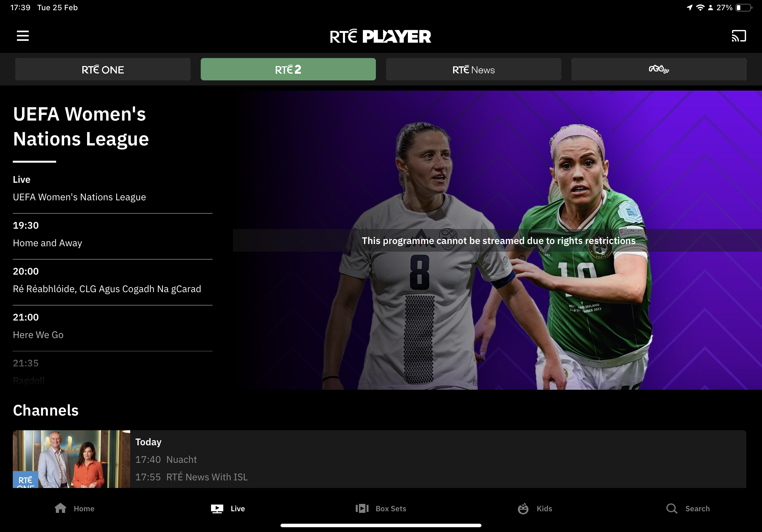Viewport: 762px width, 532px height.
Task: Tap the 17:40 Nuacht schedule entry
Action: tap(166, 459)
